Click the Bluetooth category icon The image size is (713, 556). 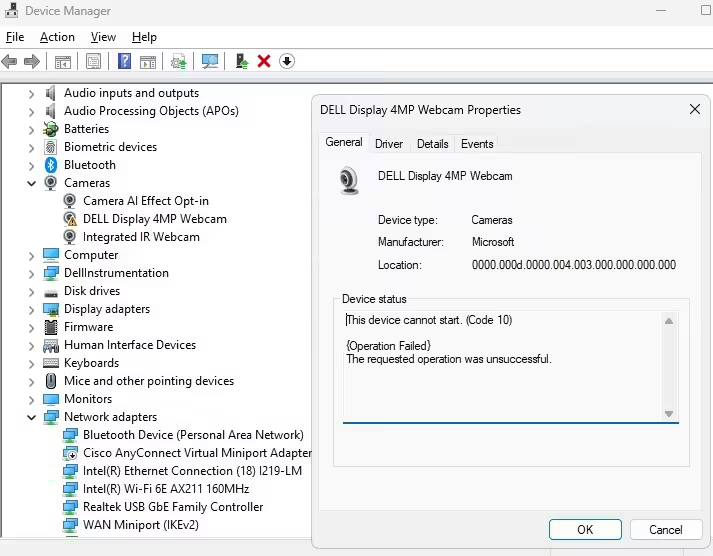pos(51,165)
